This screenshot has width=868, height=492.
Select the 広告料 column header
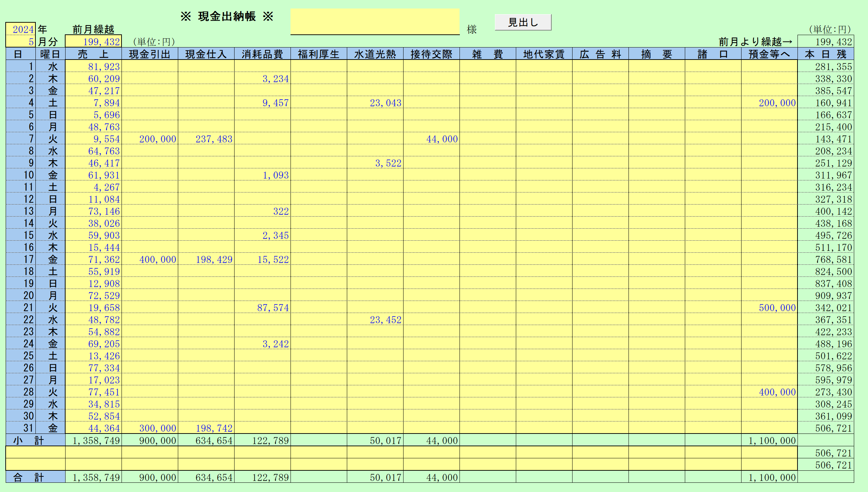(x=601, y=54)
